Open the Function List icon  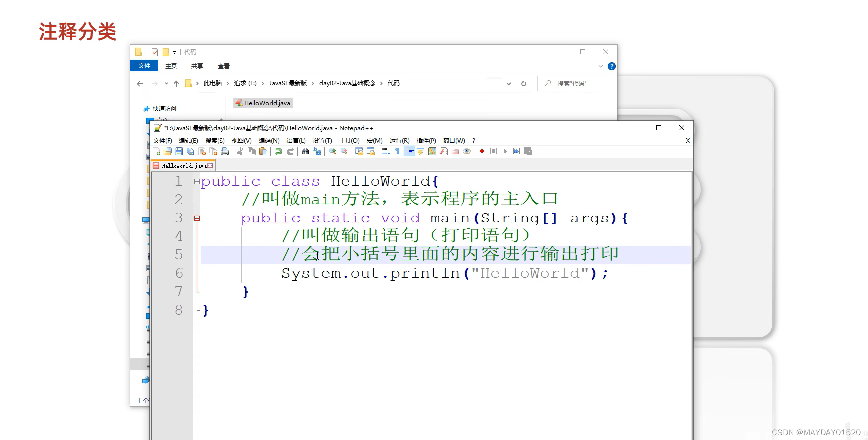(x=444, y=151)
